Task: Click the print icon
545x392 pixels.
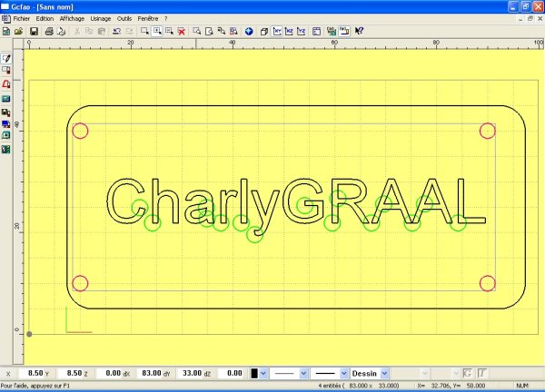Action: [x=49, y=32]
